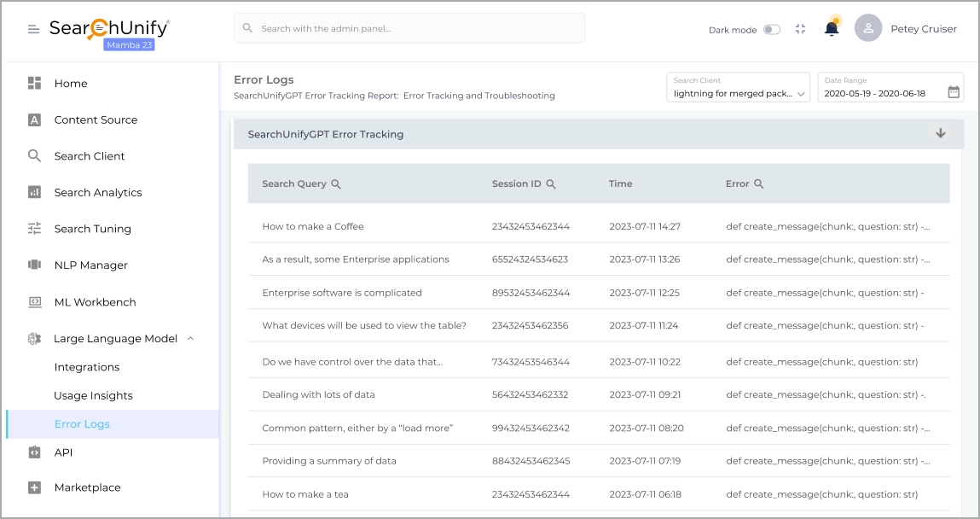Image resolution: width=980 pixels, height=519 pixels.
Task: Click the Search Client magnifier icon
Action: [x=34, y=155]
